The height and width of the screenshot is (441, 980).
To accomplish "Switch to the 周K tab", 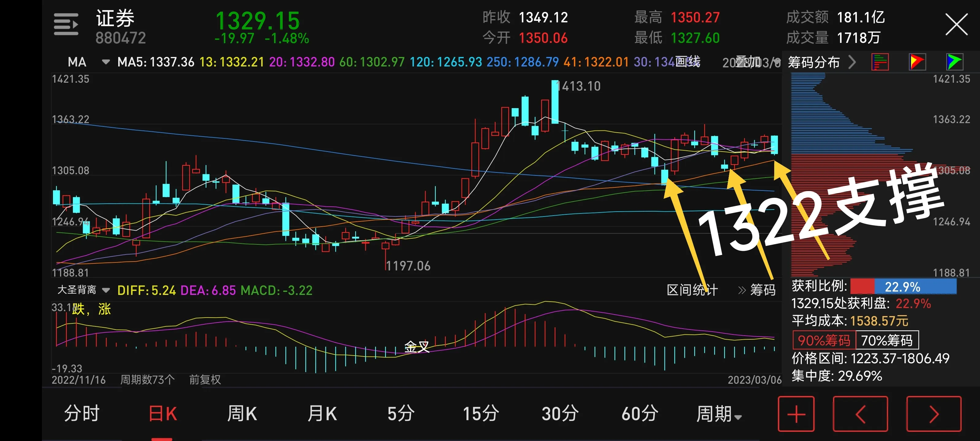I will point(242,414).
